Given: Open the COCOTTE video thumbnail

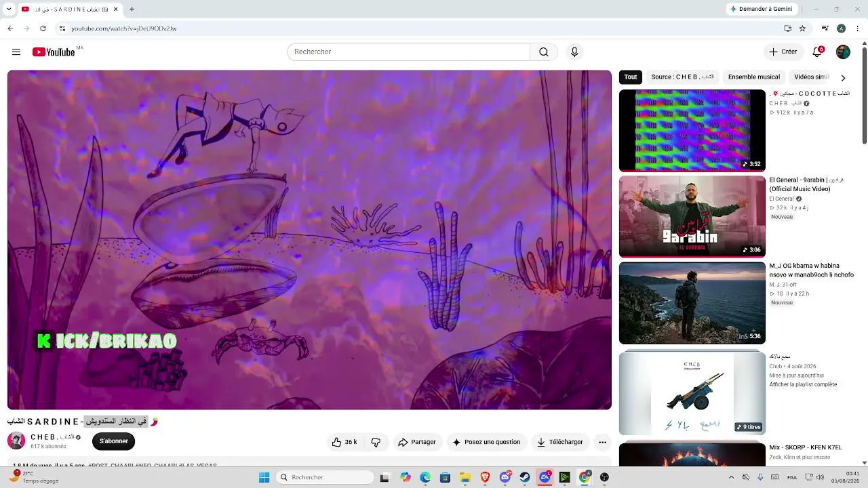Looking at the screenshot, I should point(692,130).
